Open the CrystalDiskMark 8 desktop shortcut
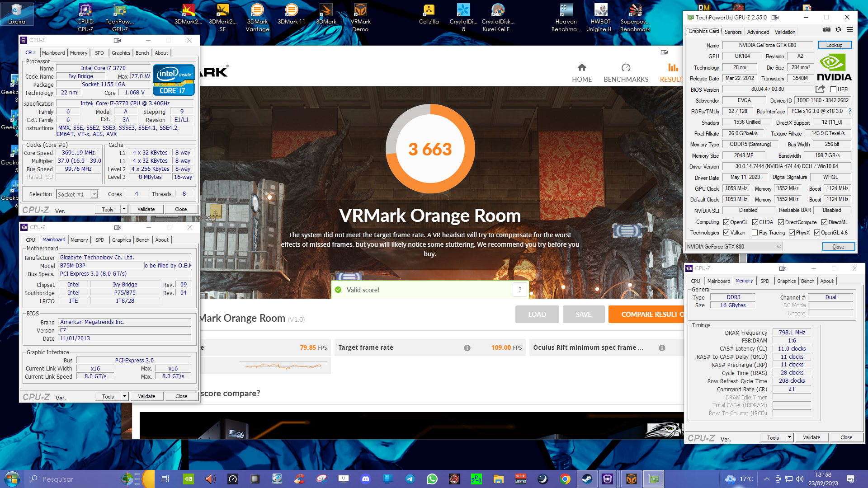The width and height of the screenshot is (868, 488). coord(463,18)
